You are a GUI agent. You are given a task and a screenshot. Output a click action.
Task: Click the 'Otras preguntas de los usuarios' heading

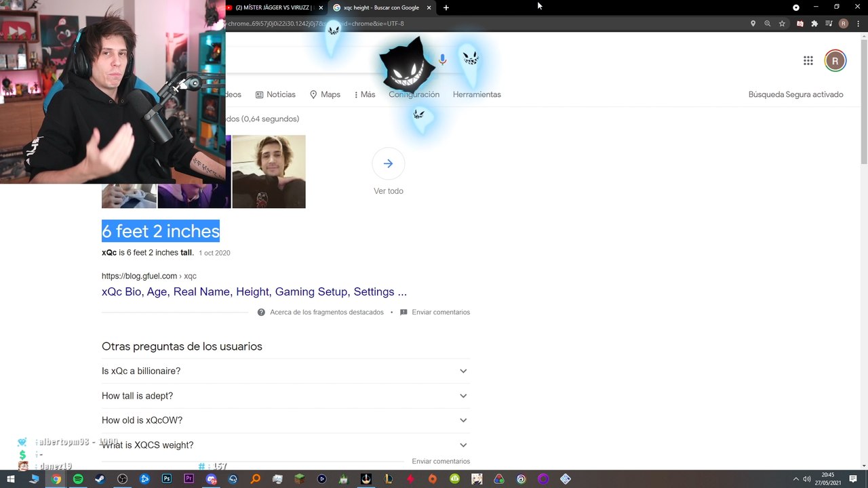coord(182,346)
